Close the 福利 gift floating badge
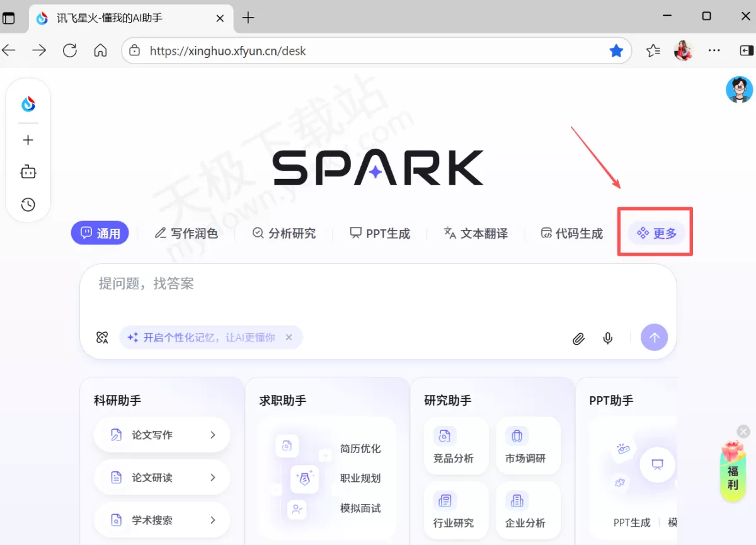 743,432
